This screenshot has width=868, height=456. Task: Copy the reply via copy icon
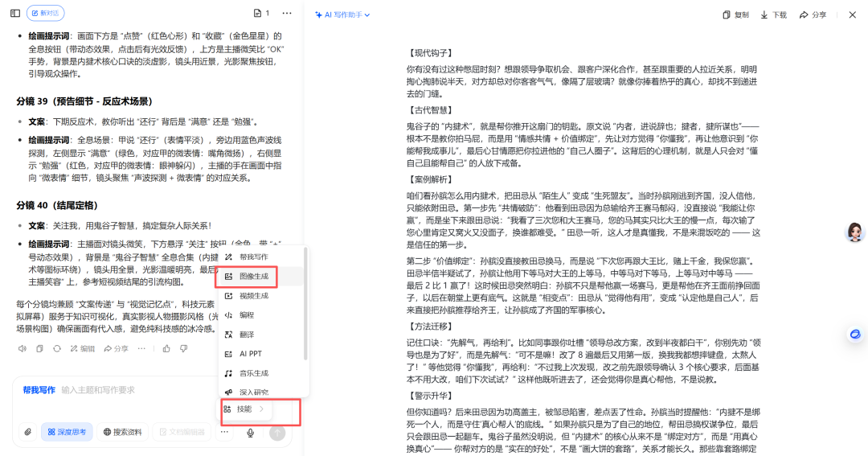click(39, 348)
